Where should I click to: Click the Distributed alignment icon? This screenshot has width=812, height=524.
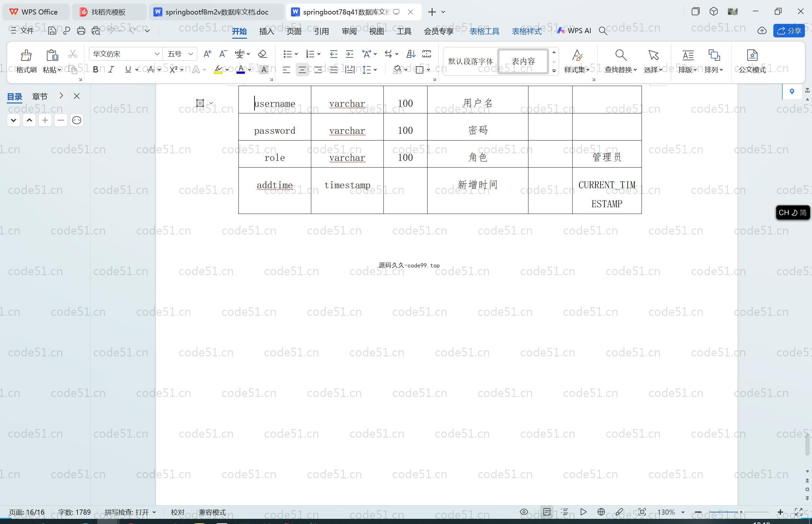pos(350,70)
